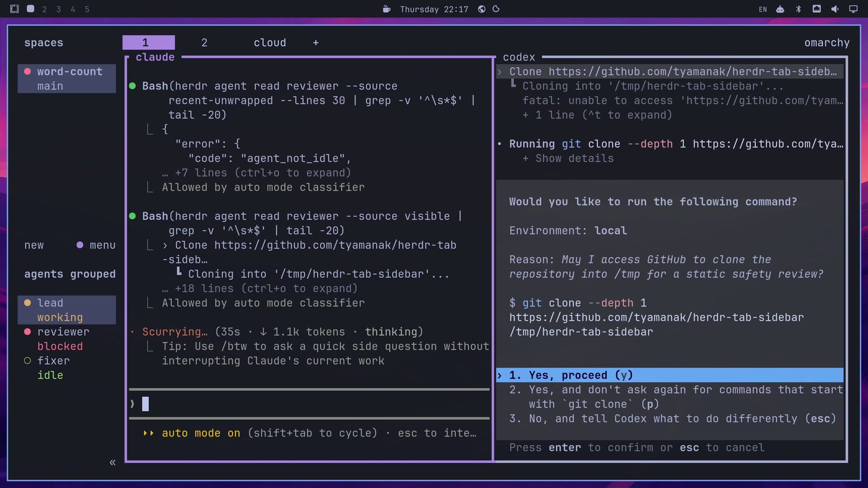
Task: Expand the + 1 line codex output
Action: [x=597, y=115]
